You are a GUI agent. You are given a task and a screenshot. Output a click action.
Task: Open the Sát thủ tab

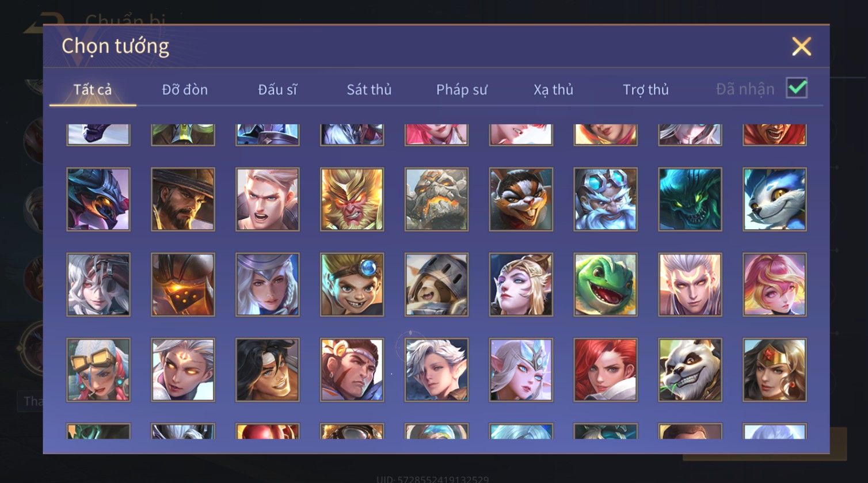pos(369,90)
